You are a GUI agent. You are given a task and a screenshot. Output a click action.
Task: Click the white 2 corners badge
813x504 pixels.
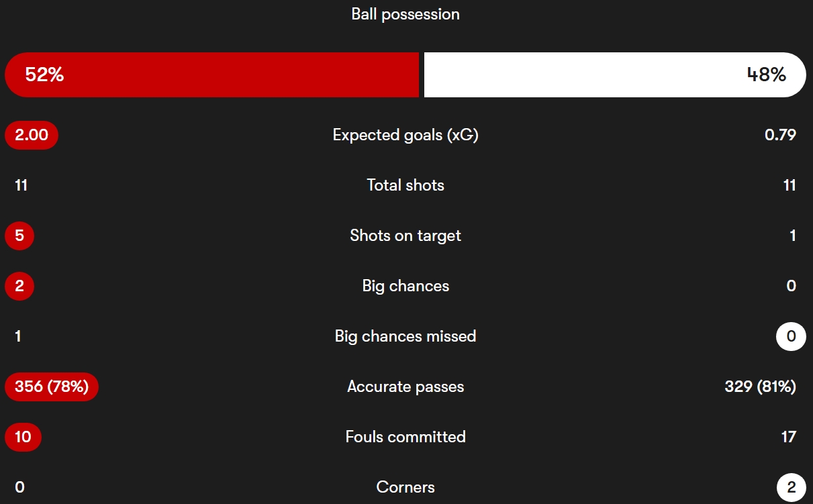(x=791, y=487)
